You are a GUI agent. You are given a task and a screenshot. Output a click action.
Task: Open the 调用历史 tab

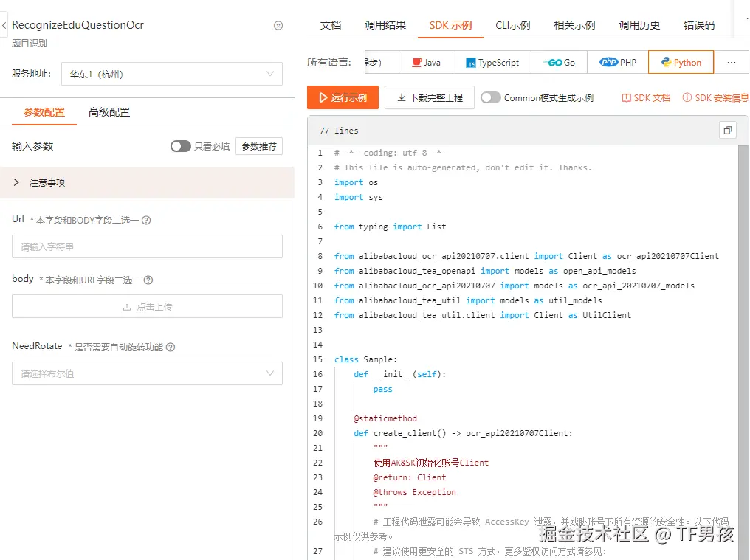point(639,25)
